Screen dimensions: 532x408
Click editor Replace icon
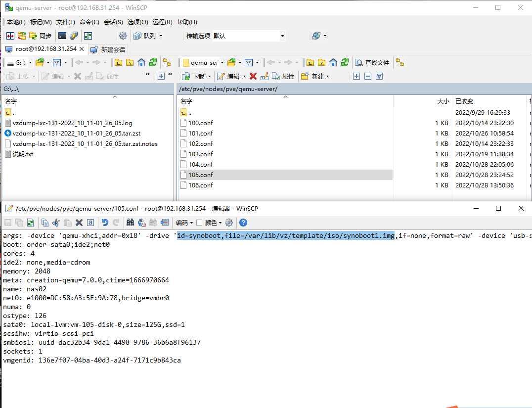point(142,223)
